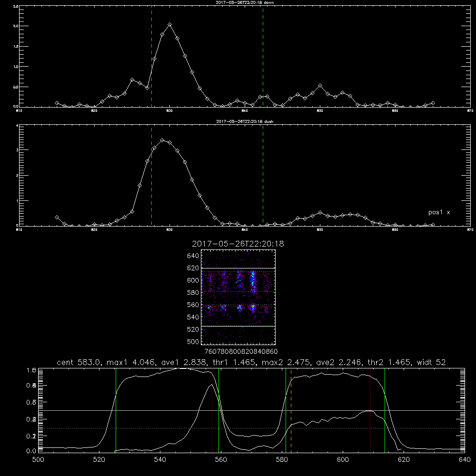Viewport: 476px width, 476px height.
Task: Click y-axis label '2.0' on dawn plot
Action: [x=16, y=26]
